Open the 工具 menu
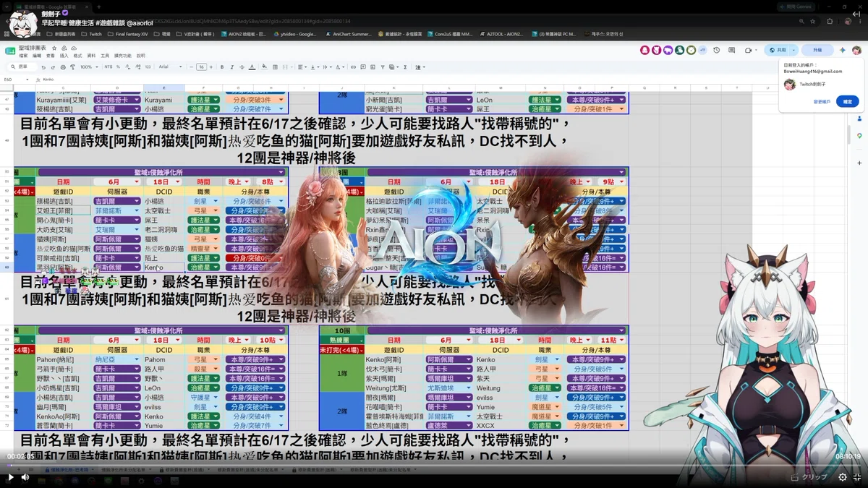The image size is (868, 488). click(105, 56)
